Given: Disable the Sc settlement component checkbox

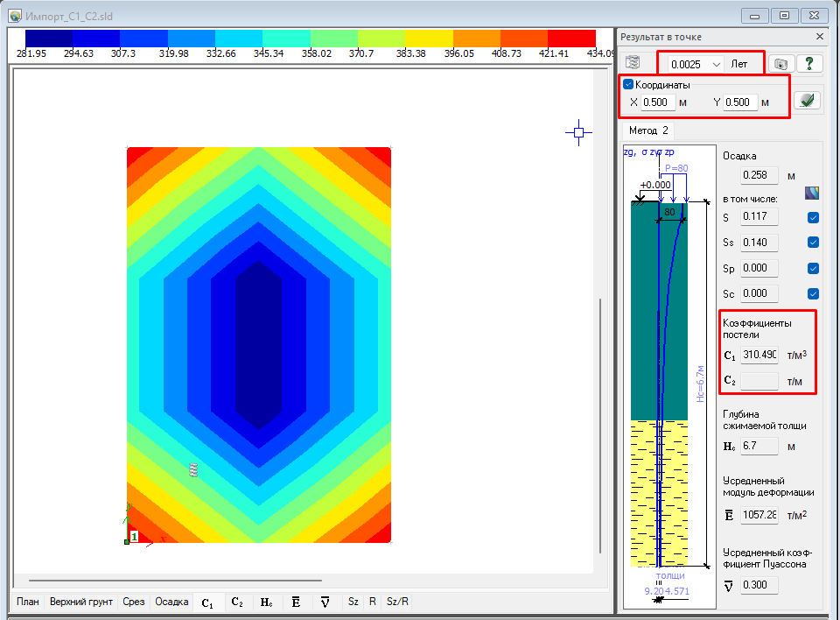Looking at the screenshot, I should pos(813,293).
